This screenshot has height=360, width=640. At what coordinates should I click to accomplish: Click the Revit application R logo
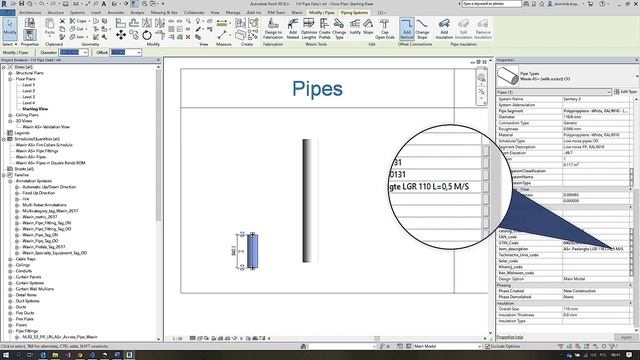(4, 4)
